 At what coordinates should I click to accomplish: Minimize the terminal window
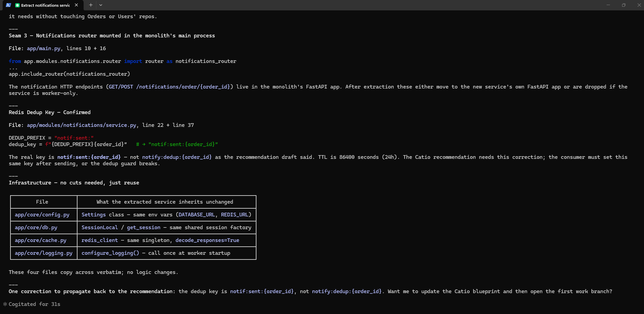(x=608, y=5)
